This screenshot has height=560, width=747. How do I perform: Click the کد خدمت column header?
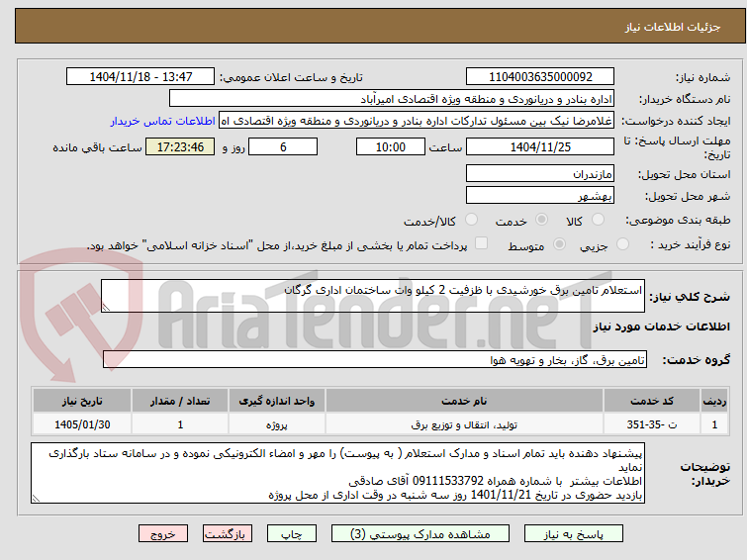pos(652,401)
